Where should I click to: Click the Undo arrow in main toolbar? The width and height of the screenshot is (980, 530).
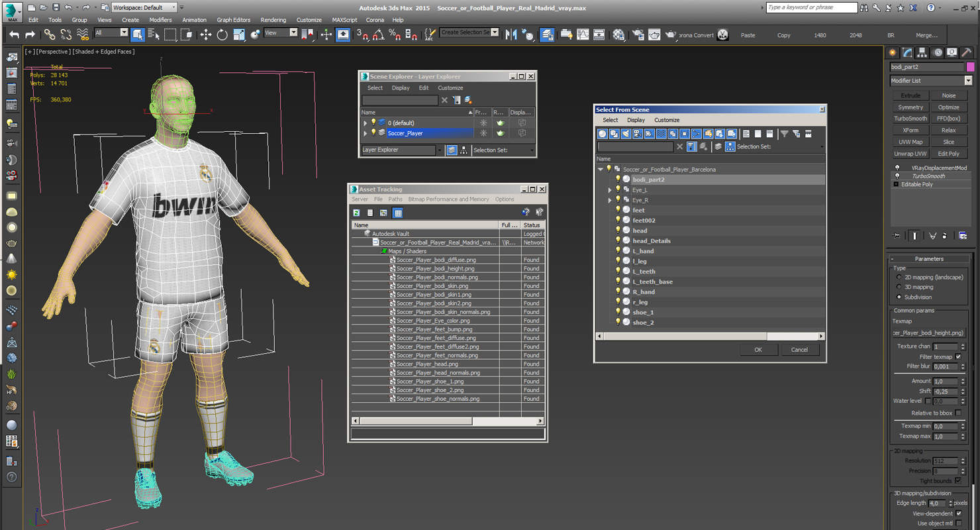tap(14, 34)
